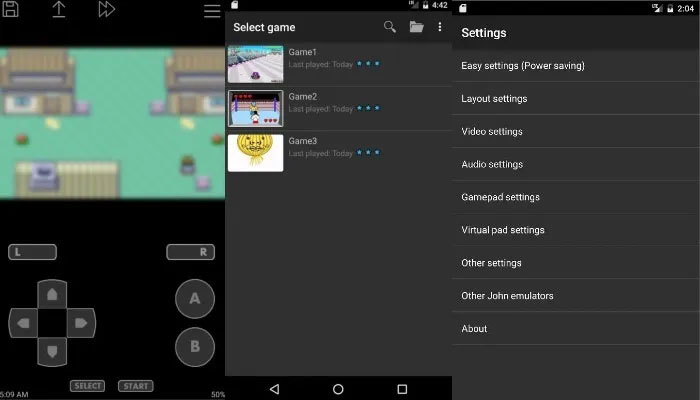Tap the save state floppy disk icon
This screenshot has height=400, width=700.
click(10, 9)
